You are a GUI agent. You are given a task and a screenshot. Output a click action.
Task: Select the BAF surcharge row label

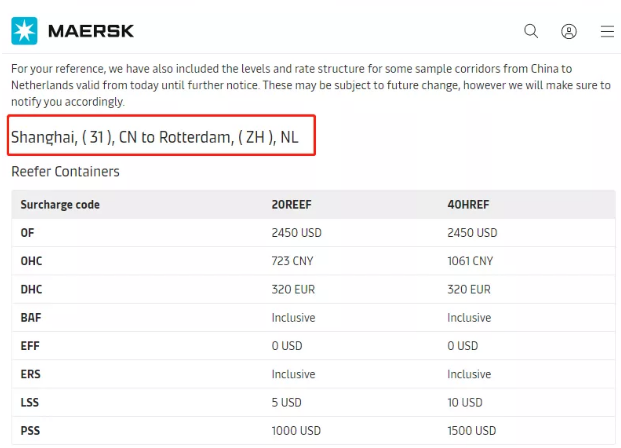click(x=31, y=318)
